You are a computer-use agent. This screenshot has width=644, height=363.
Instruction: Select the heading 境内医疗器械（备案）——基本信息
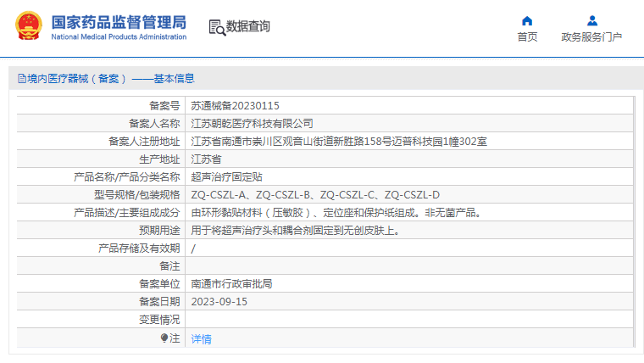pos(111,79)
